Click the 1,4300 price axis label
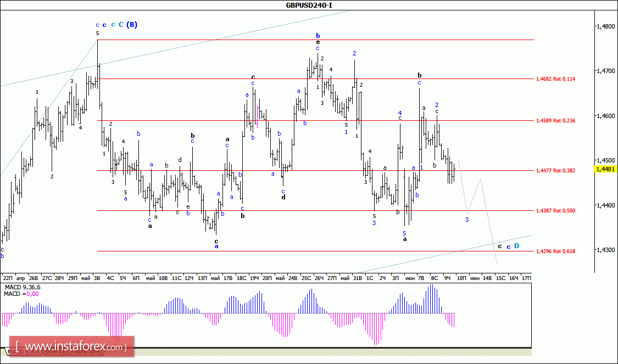Screen dimensions: 618x364 point(606,250)
